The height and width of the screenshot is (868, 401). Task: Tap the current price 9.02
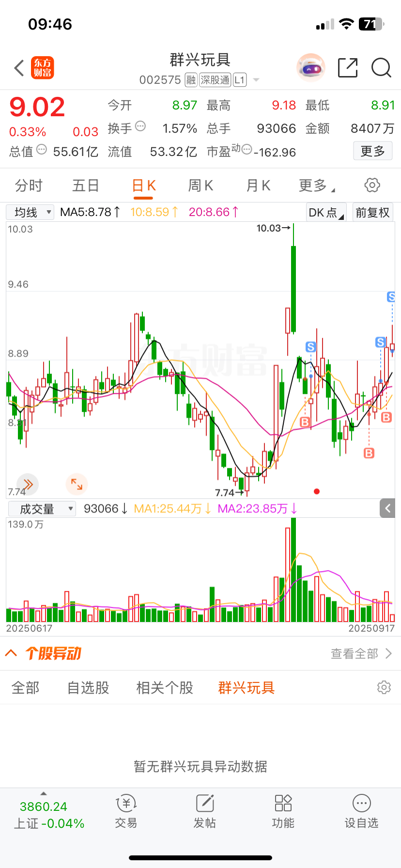coord(37,107)
